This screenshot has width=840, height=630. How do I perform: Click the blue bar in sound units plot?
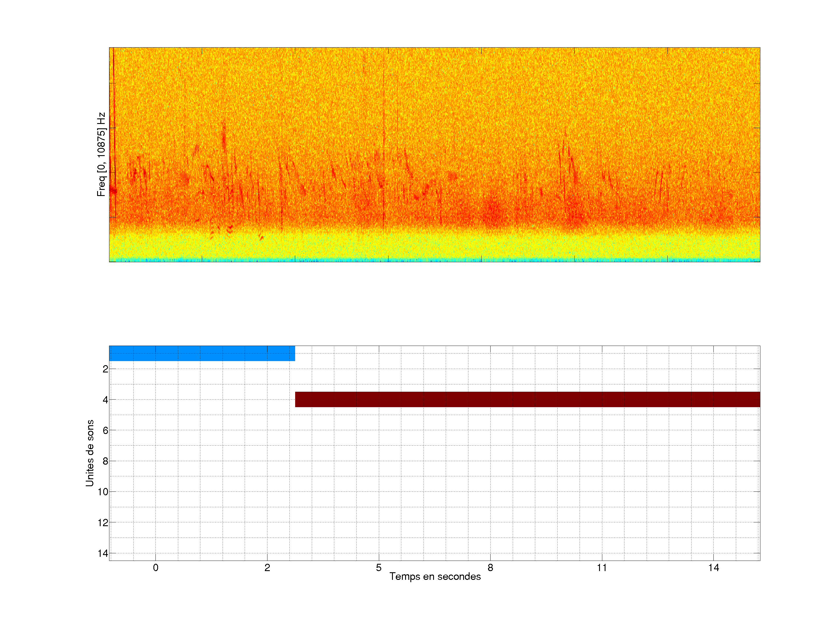click(202, 353)
